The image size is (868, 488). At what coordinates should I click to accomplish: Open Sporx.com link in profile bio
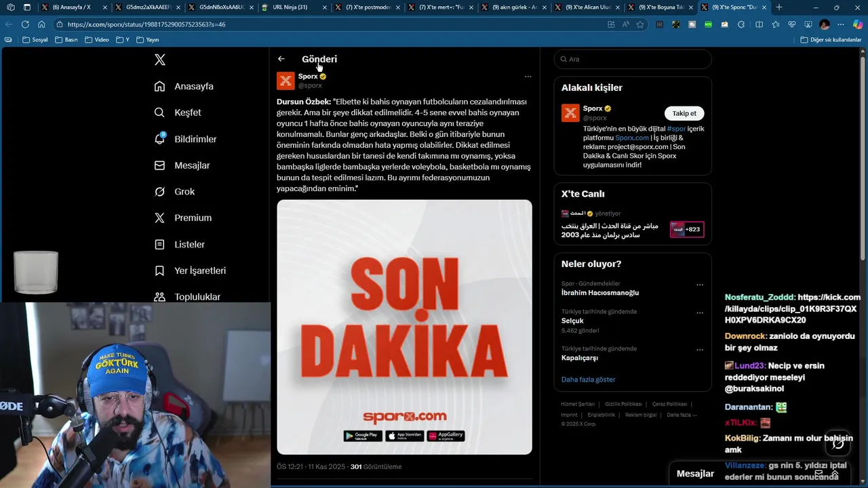coord(632,138)
